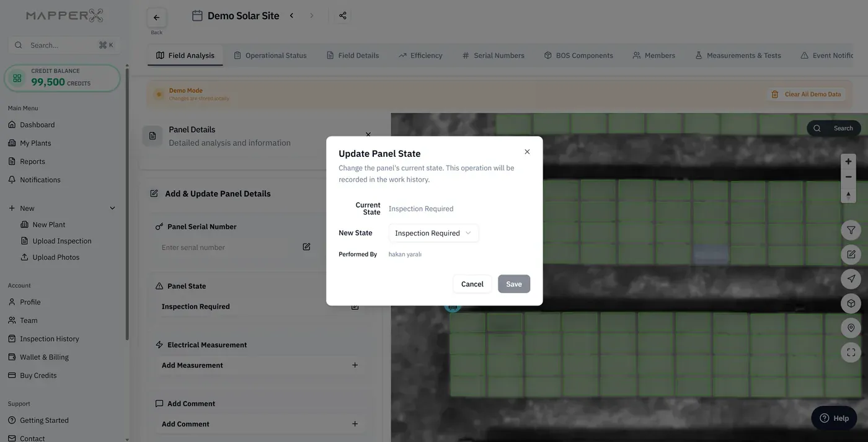Screen dimensions: 868x442
Task: Open Upload Inspection page
Action: [62, 241]
